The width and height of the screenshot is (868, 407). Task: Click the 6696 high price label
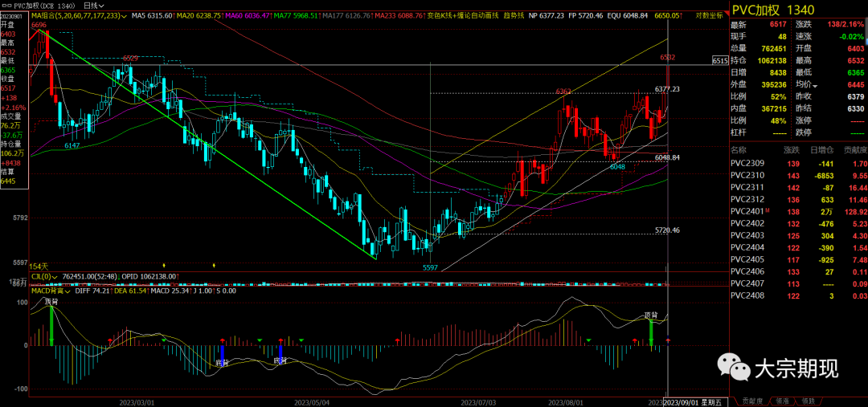pyautogui.click(x=39, y=26)
